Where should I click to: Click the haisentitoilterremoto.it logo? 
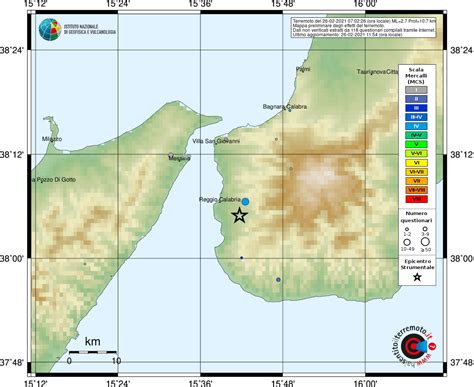click(x=415, y=346)
